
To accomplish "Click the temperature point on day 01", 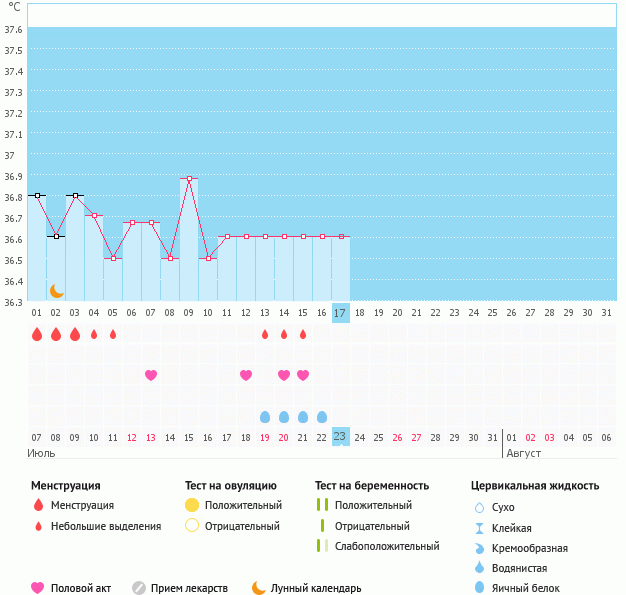I will 37,196.
